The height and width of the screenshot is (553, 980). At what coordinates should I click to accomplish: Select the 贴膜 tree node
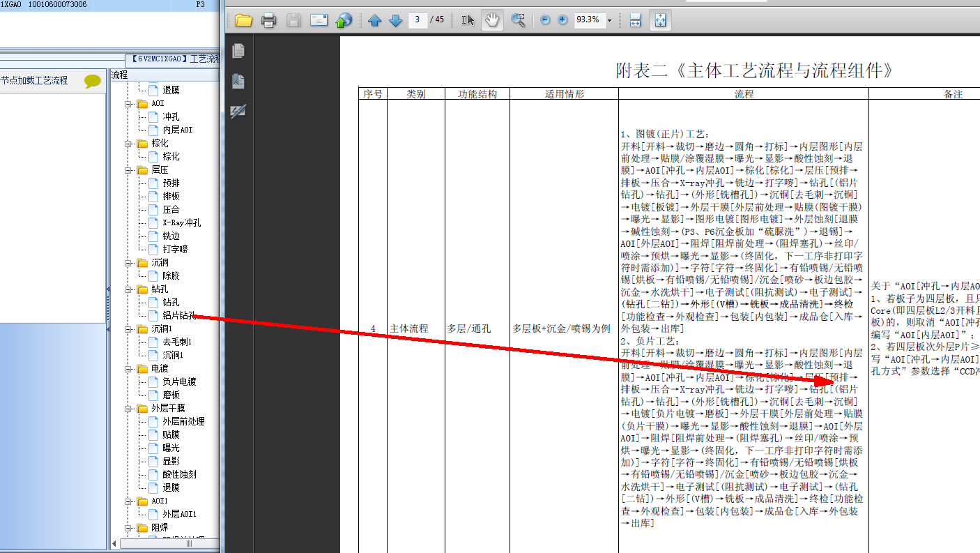[171, 434]
